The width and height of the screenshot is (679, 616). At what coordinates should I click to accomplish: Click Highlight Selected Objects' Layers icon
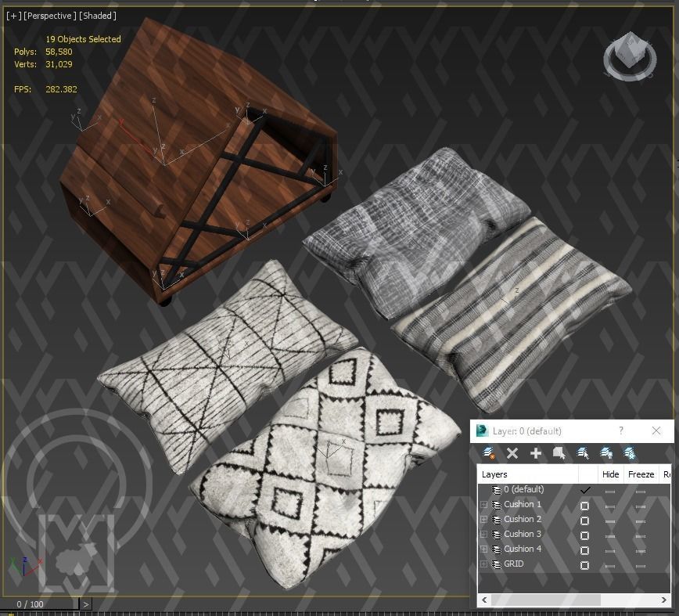583,453
